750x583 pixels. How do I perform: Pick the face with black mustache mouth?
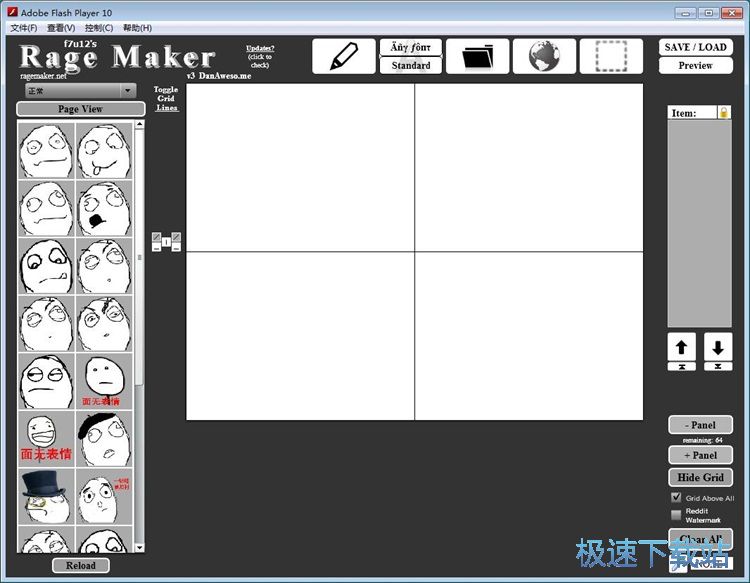tap(104, 208)
